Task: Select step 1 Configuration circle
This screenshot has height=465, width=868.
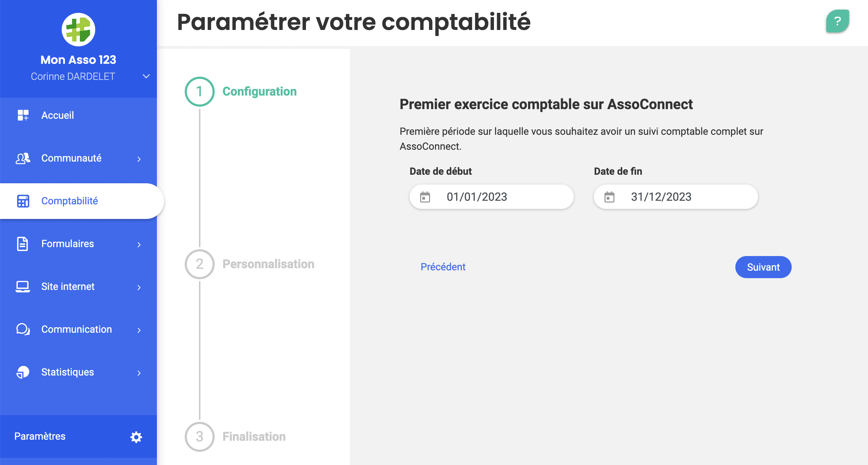Action: tap(200, 92)
